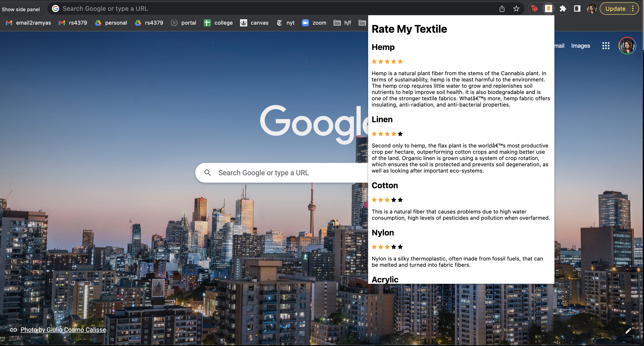Click the Update button

click(x=615, y=9)
